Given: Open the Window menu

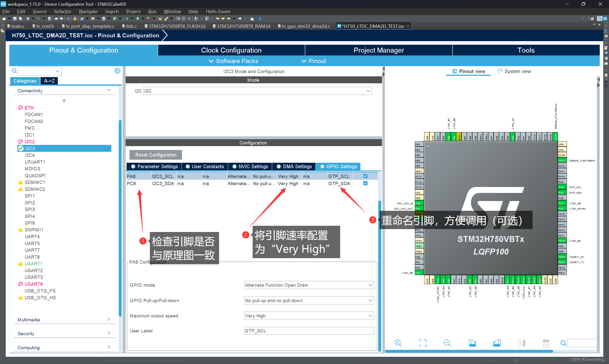Looking at the screenshot, I should point(172,11).
